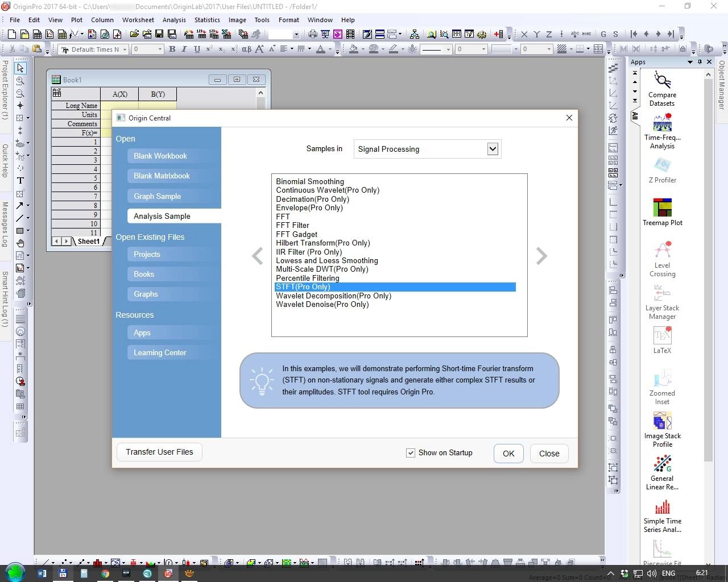Open the Simple Time Series Analysis app
The image size is (728, 582).
point(662,516)
